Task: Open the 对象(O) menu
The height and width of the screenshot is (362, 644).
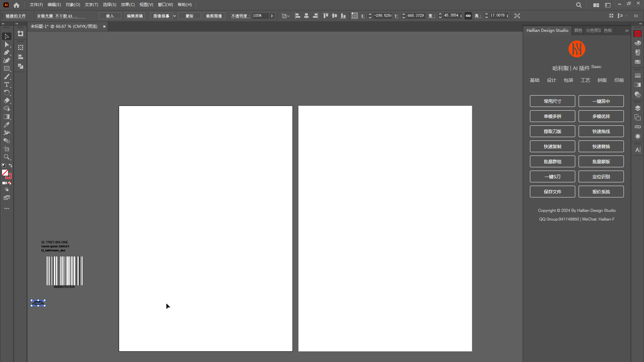Action: click(73, 5)
